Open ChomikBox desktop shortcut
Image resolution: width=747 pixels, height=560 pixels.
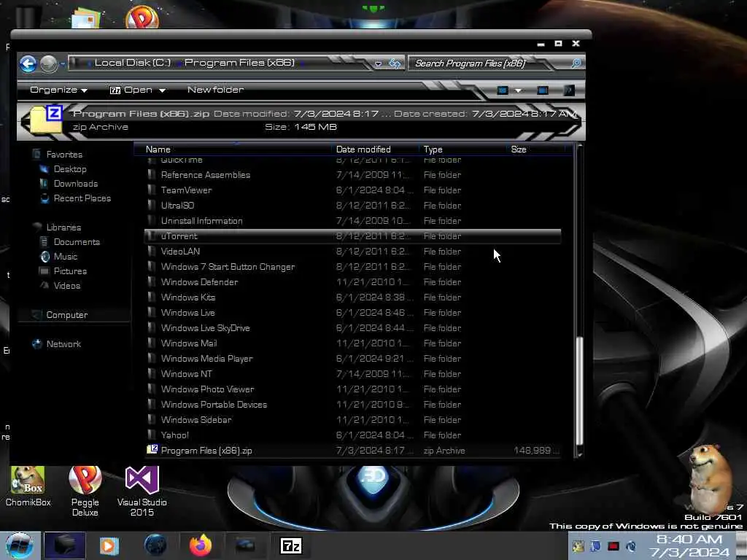click(x=28, y=486)
